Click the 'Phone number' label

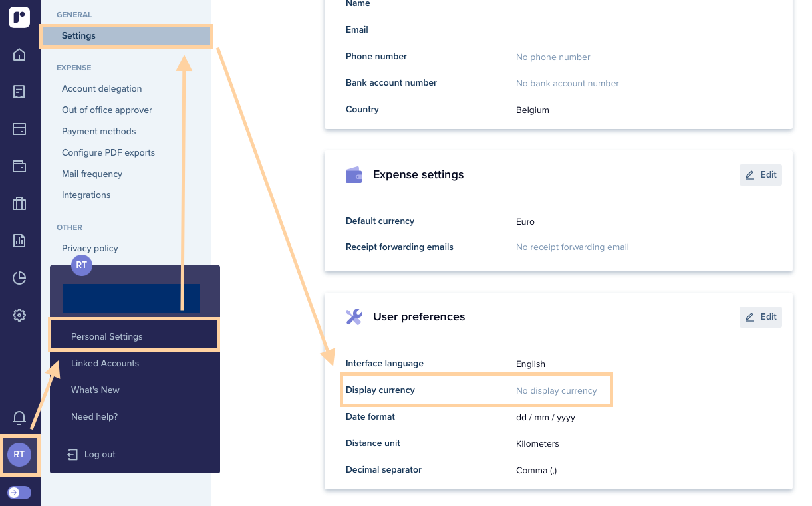pyautogui.click(x=376, y=57)
